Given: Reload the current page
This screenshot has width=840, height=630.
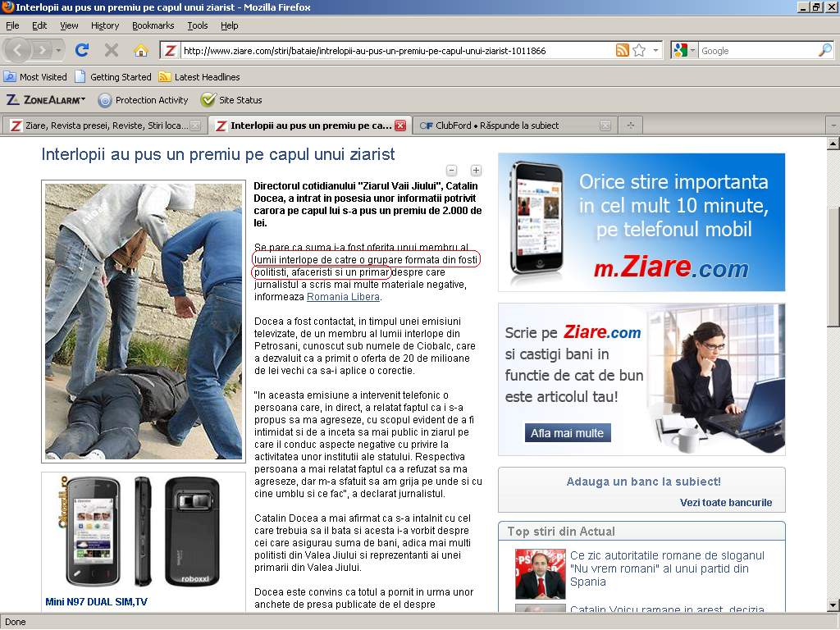Looking at the screenshot, I should point(82,50).
